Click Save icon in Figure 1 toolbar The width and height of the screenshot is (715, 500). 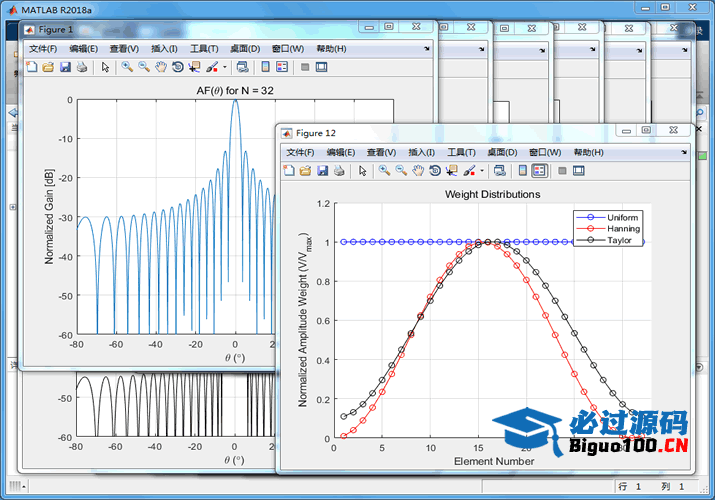click(x=65, y=67)
